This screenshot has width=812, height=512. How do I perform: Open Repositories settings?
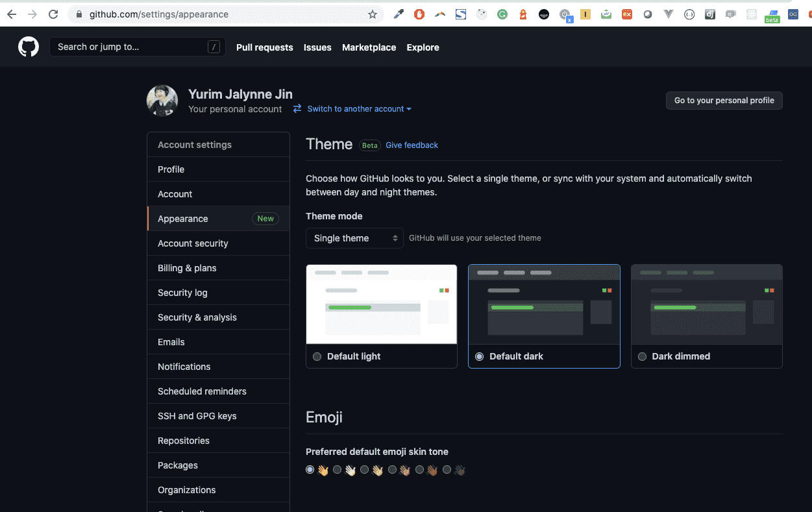(218, 441)
